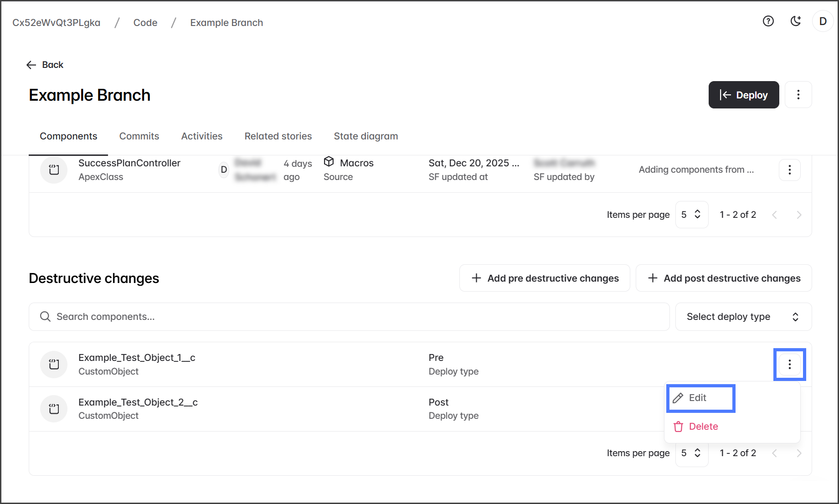Click Add post destructive changes button
The image size is (839, 504).
click(724, 278)
